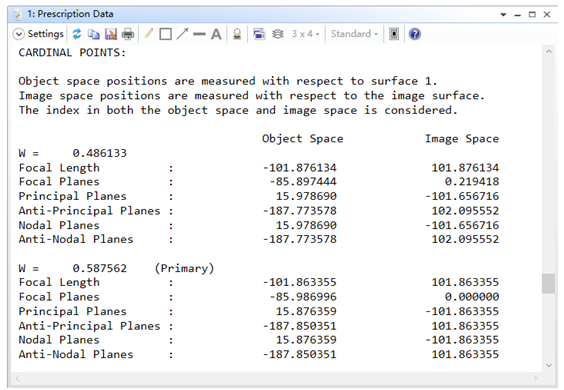Click object-space focal length -101.876134
Image resolution: width=564 pixels, height=390 pixels.
pyautogui.click(x=299, y=168)
